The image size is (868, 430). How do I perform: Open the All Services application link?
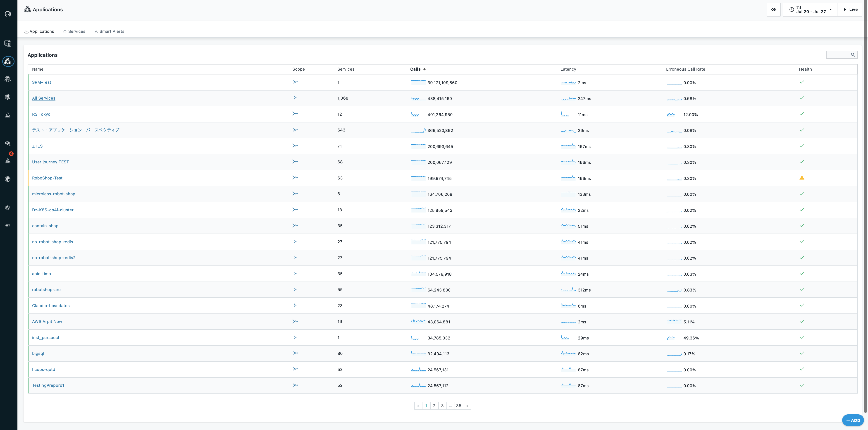point(43,98)
